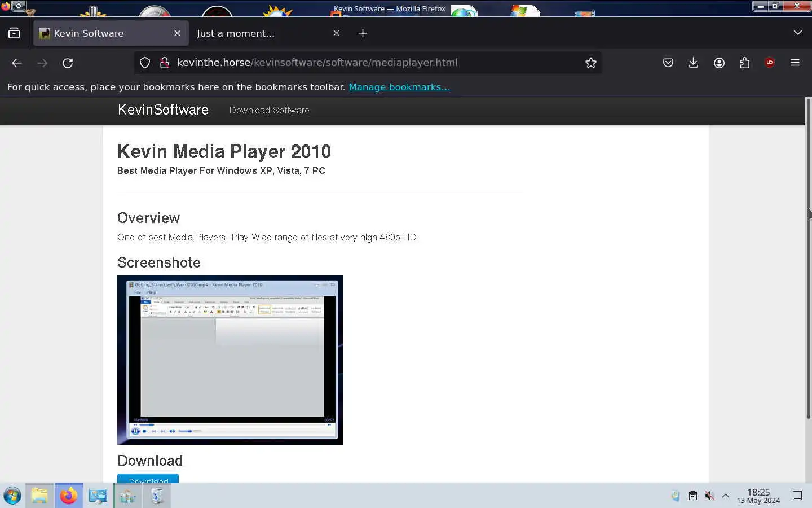
Task: Switch to the Just a moment tab
Action: [270, 33]
